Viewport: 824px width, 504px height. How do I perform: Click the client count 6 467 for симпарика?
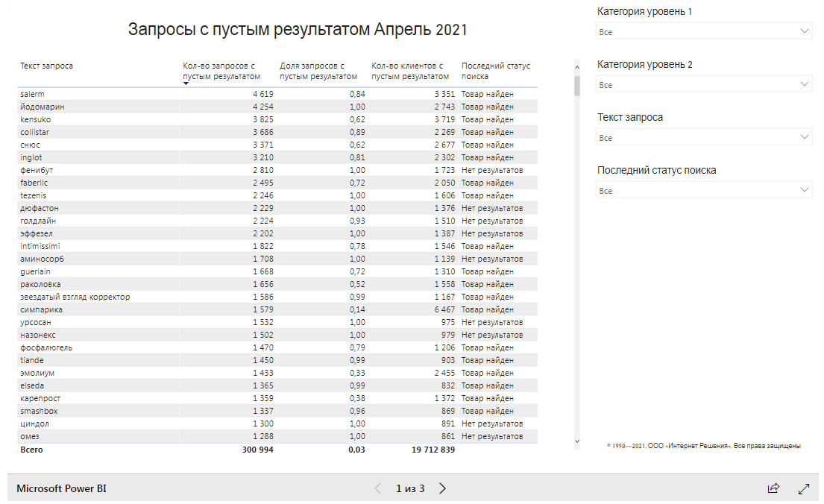tap(444, 309)
